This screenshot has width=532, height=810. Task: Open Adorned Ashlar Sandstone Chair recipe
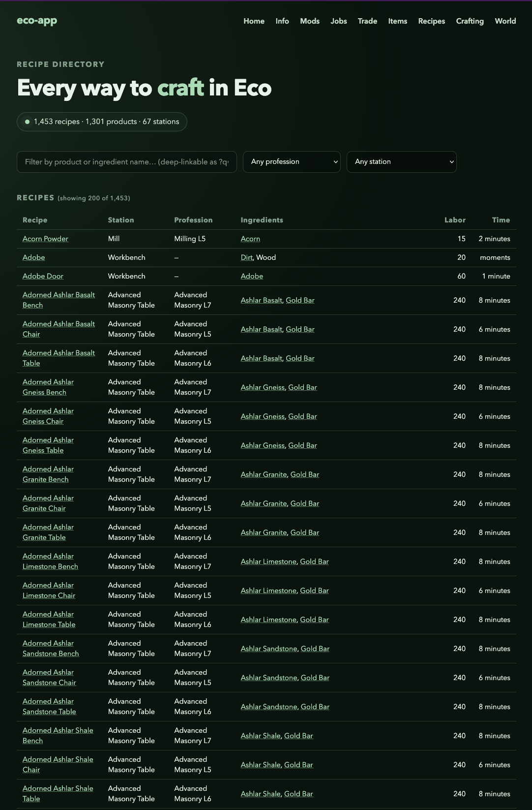coord(49,678)
